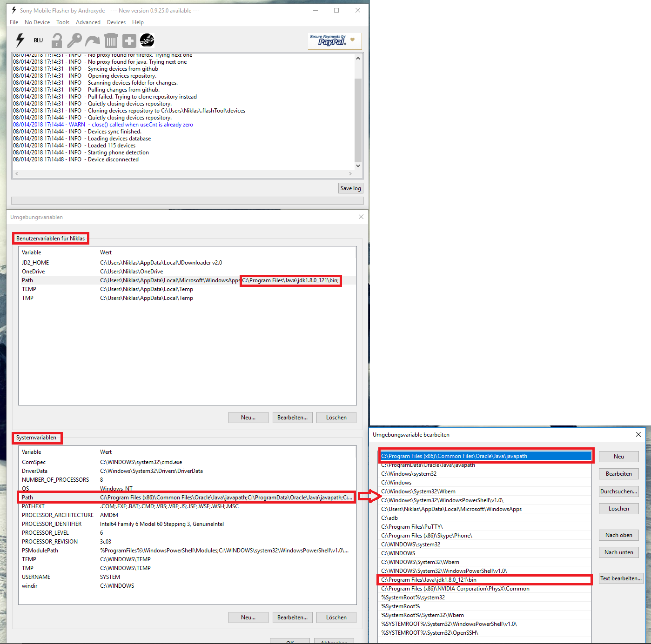The height and width of the screenshot is (644, 651).
Task: Open the No Device menu
Action: [x=37, y=22]
